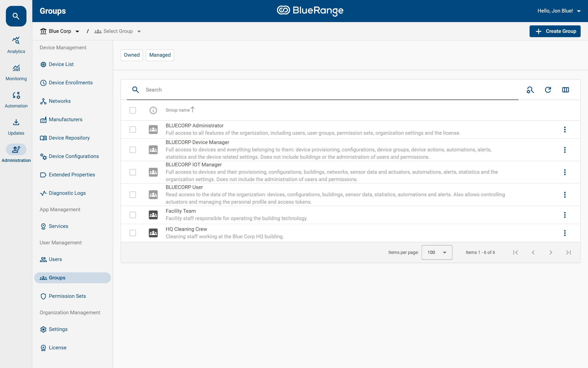588x368 pixels.
Task: Expand the Blue Corp organization dropdown
Action: coord(60,31)
